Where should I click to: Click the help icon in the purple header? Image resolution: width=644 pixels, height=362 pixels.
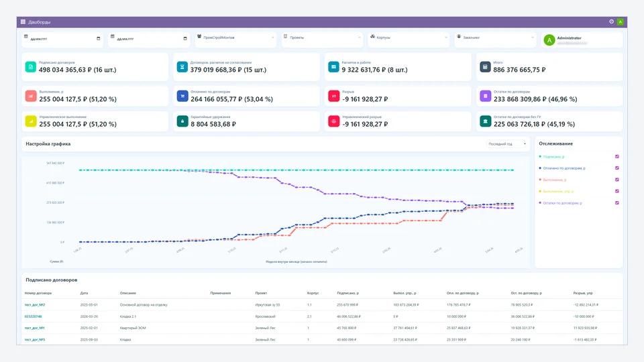[x=611, y=21]
